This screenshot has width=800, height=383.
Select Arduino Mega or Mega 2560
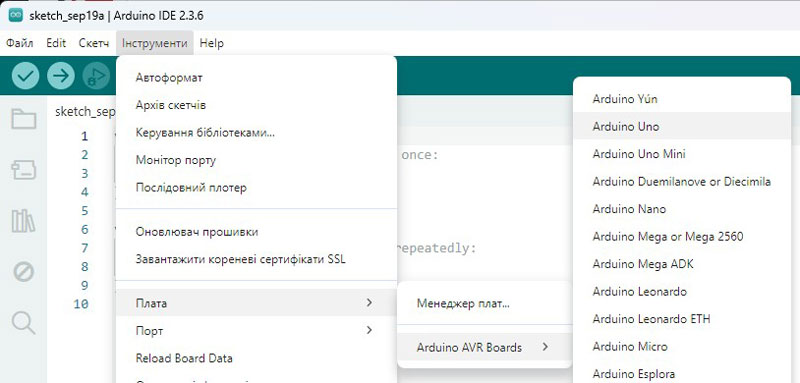click(x=682, y=237)
